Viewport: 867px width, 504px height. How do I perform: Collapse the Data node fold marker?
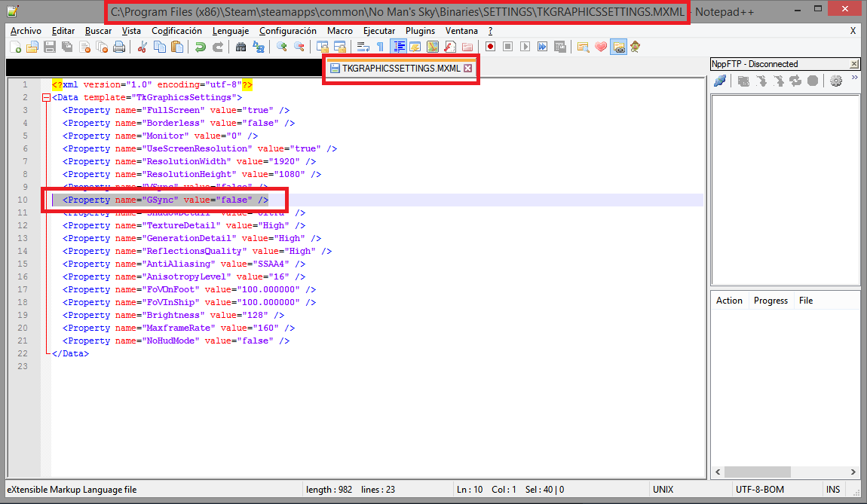[47, 98]
